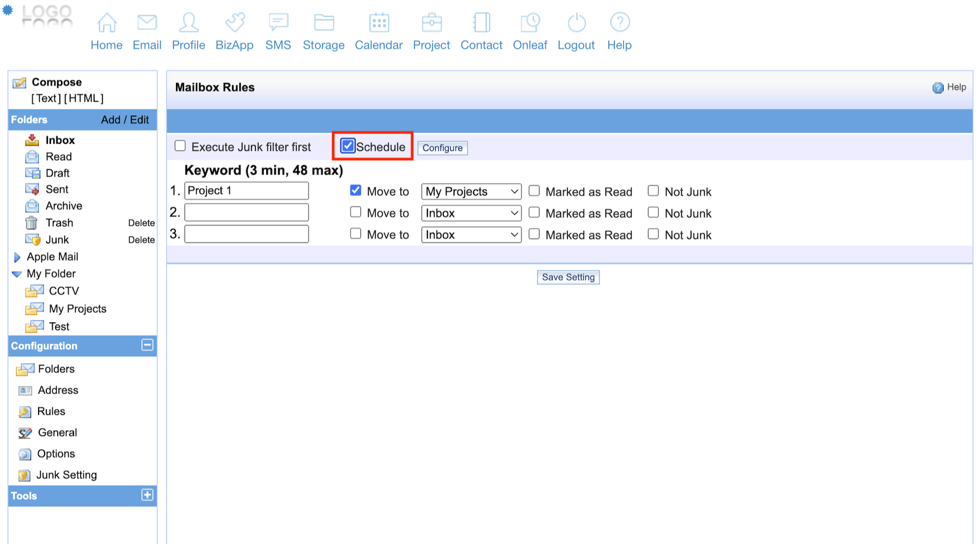Click the Help icon in Mailbox Rules header
The width and height of the screenshot is (980, 544).
coord(938,88)
